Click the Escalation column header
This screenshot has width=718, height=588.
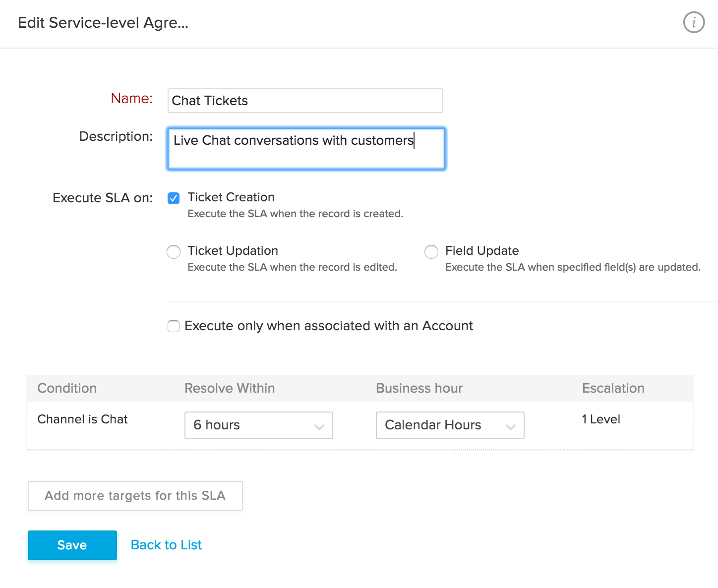[x=613, y=388]
